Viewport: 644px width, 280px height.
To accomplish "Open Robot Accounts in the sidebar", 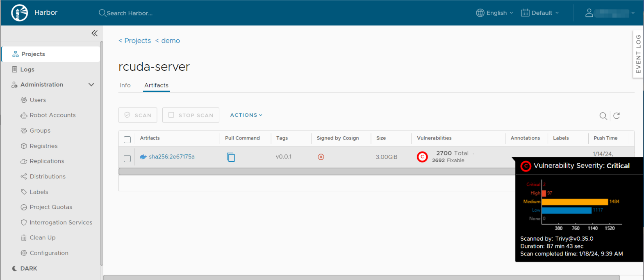I will click(x=52, y=115).
